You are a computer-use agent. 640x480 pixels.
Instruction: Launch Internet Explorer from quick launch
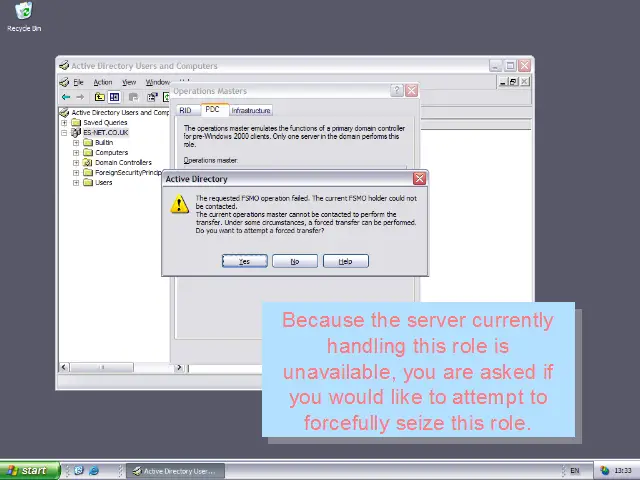[94, 471]
